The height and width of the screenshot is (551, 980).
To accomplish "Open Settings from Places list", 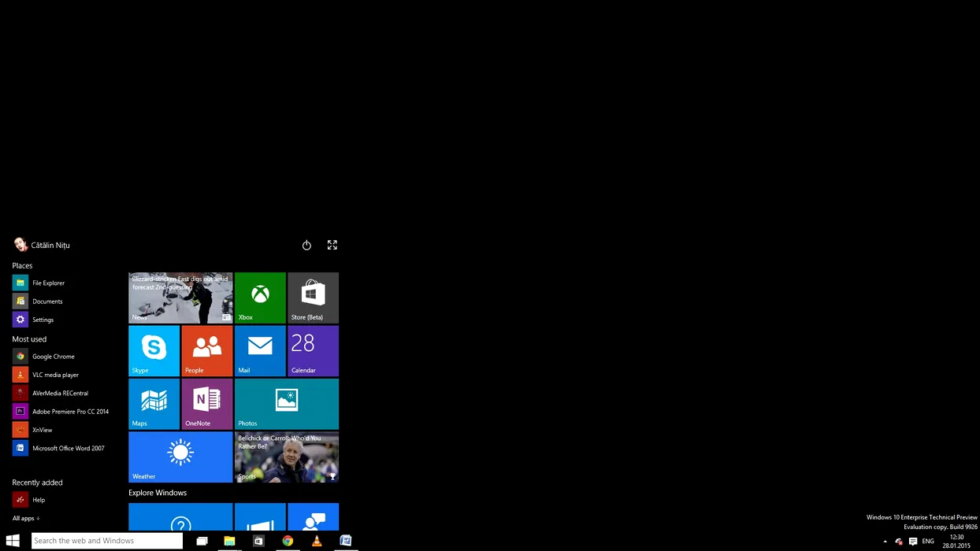I will [x=34, y=320].
